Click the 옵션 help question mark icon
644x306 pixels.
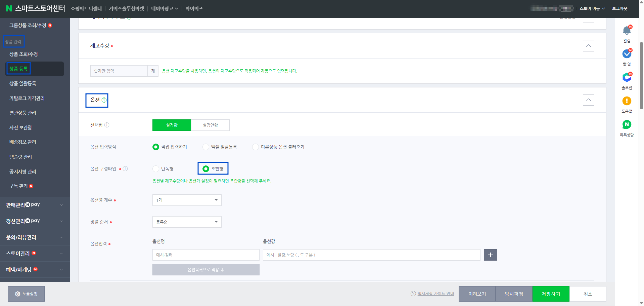click(x=104, y=100)
